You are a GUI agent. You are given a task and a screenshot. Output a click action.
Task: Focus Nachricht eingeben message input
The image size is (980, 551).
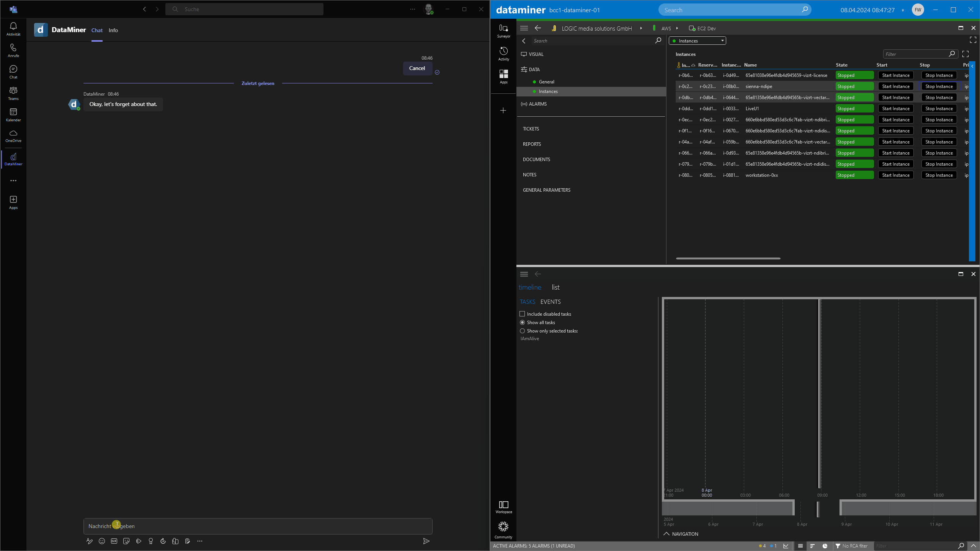click(x=258, y=526)
